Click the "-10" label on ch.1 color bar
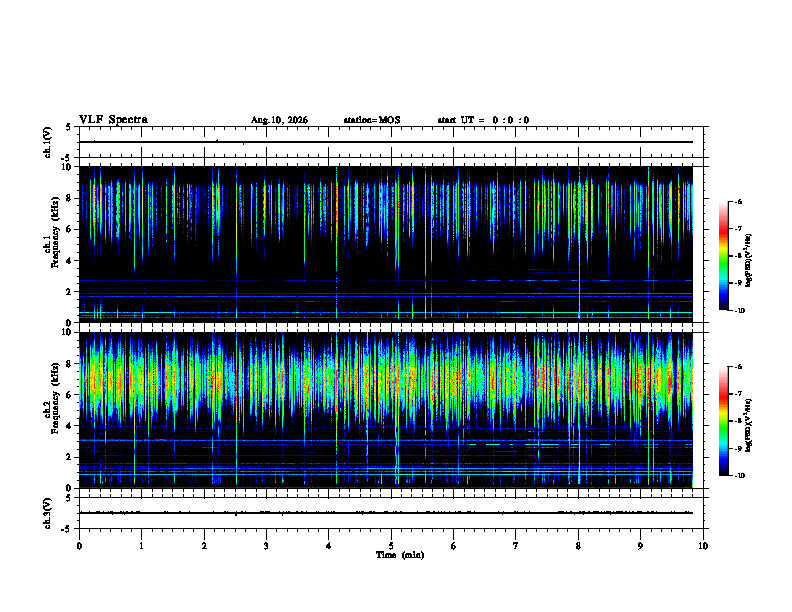This screenshot has width=792, height=612. pos(739,311)
